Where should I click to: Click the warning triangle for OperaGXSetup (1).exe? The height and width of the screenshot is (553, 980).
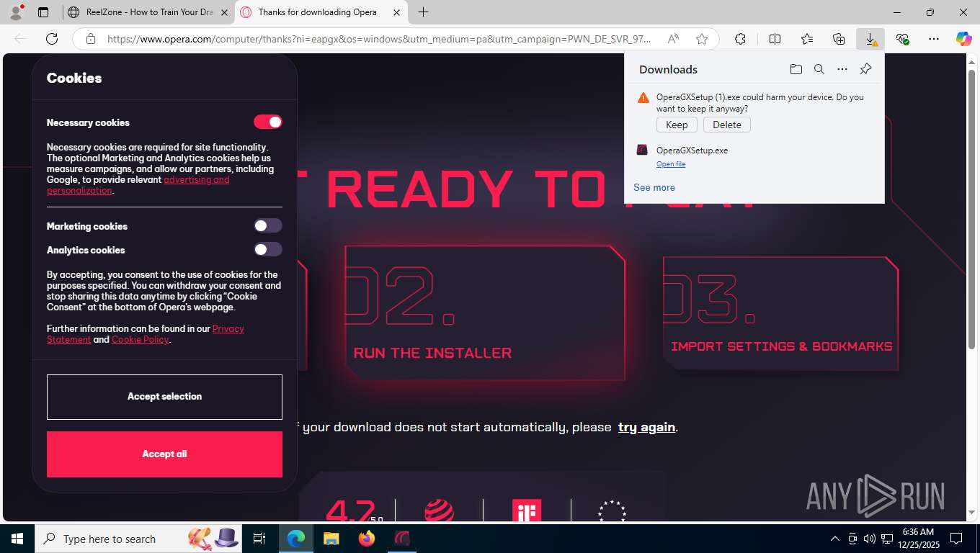(x=643, y=97)
